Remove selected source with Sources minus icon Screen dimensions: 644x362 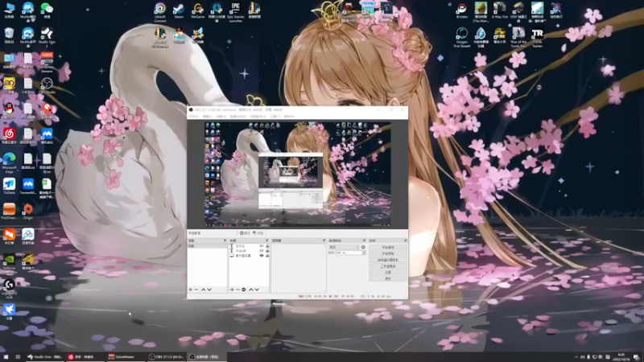tap(237, 290)
